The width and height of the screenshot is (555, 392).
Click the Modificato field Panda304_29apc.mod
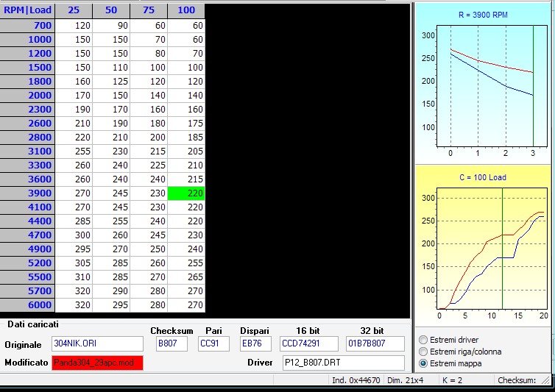pyautogui.click(x=97, y=363)
